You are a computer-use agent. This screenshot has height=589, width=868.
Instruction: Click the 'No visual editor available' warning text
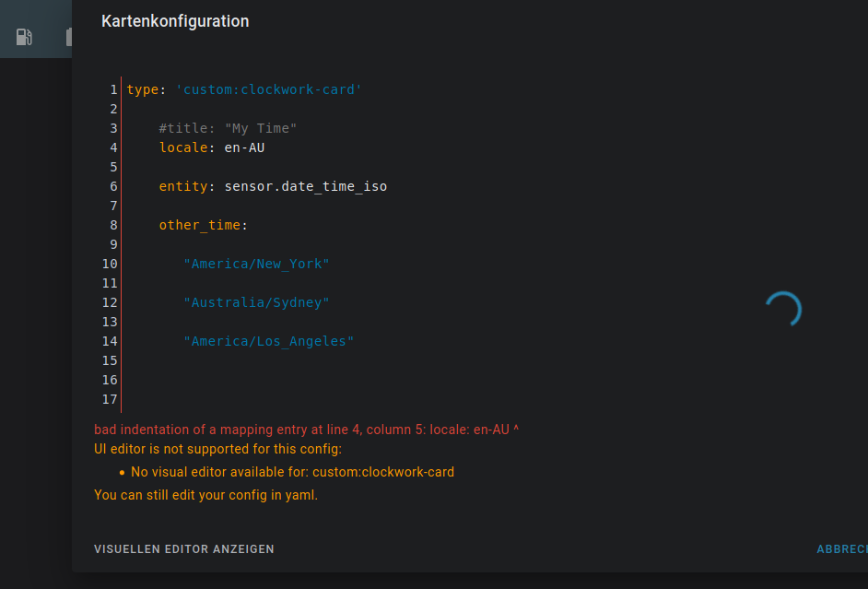point(292,472)
